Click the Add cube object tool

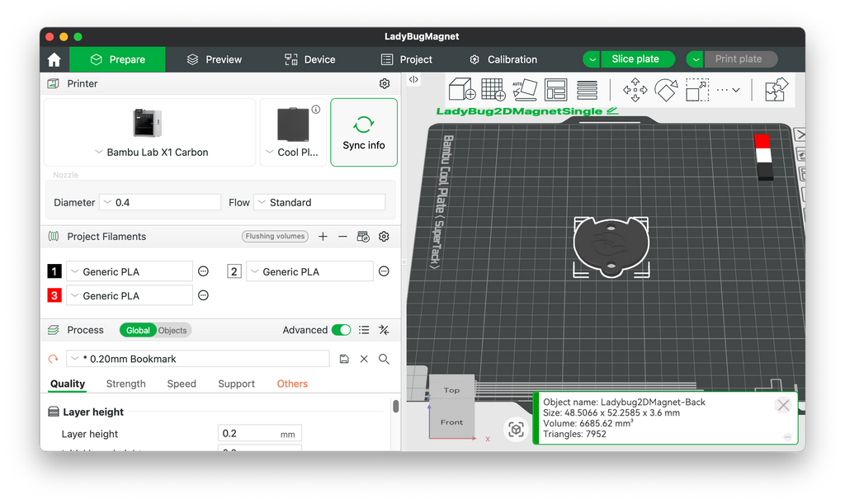click(462, 89)
